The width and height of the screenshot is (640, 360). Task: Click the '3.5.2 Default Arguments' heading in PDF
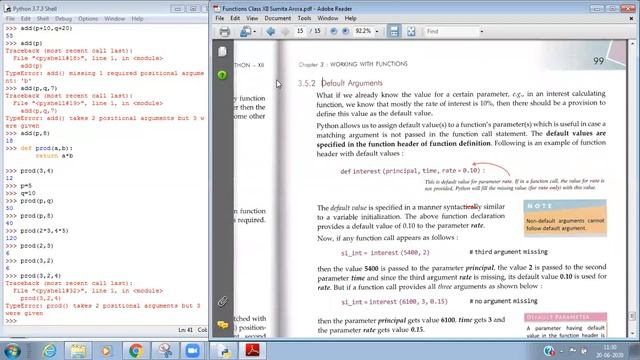340,83
